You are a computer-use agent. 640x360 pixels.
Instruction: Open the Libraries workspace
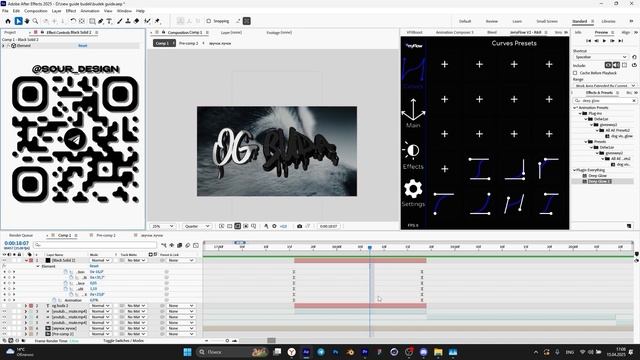click(609, 21)
